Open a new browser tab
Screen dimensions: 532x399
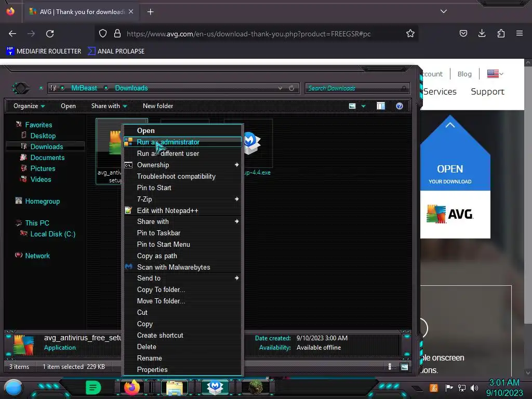[x=150, y=12]
